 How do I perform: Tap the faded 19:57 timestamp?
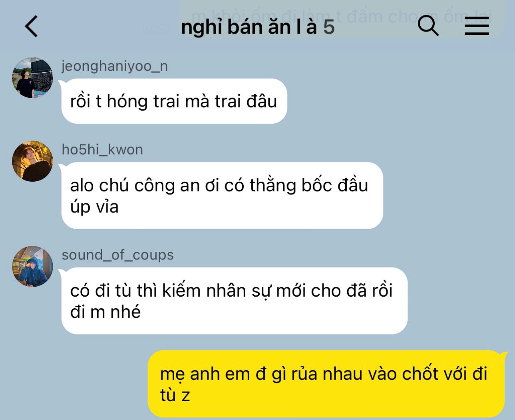155,30
